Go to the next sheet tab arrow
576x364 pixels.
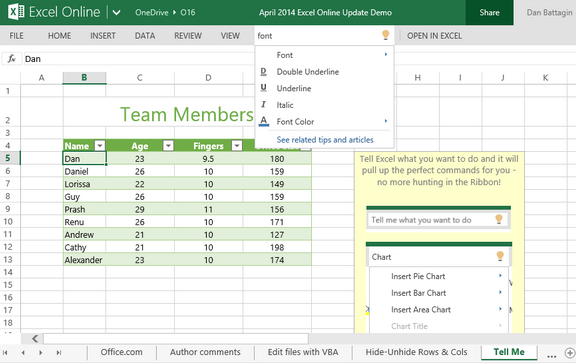(41, 353)
